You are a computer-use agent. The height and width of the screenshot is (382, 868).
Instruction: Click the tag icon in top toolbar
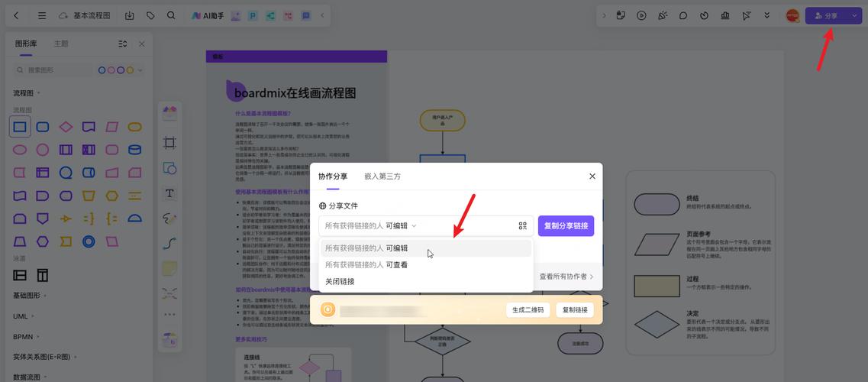[150, 15]
